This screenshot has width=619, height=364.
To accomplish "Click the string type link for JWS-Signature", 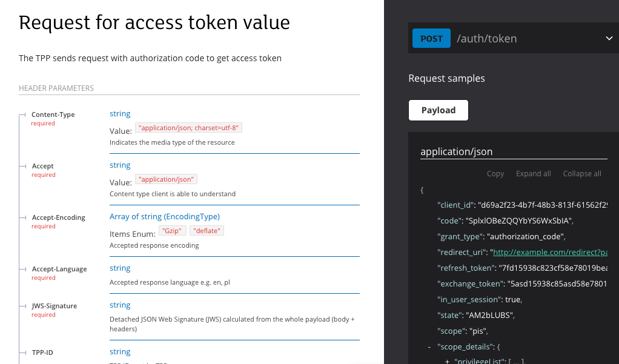I will point(119,305).
